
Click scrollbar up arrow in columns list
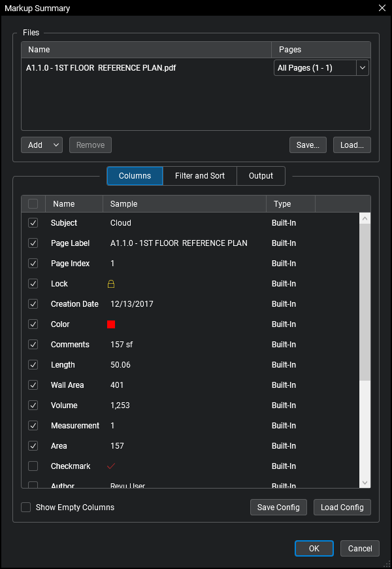click(x=365, y=218)
